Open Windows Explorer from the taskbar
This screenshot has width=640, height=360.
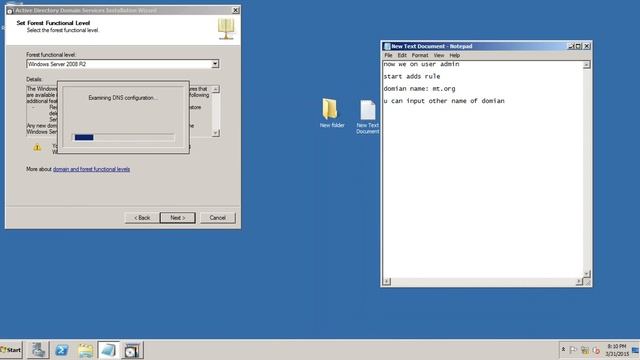(x=86, y=350)
